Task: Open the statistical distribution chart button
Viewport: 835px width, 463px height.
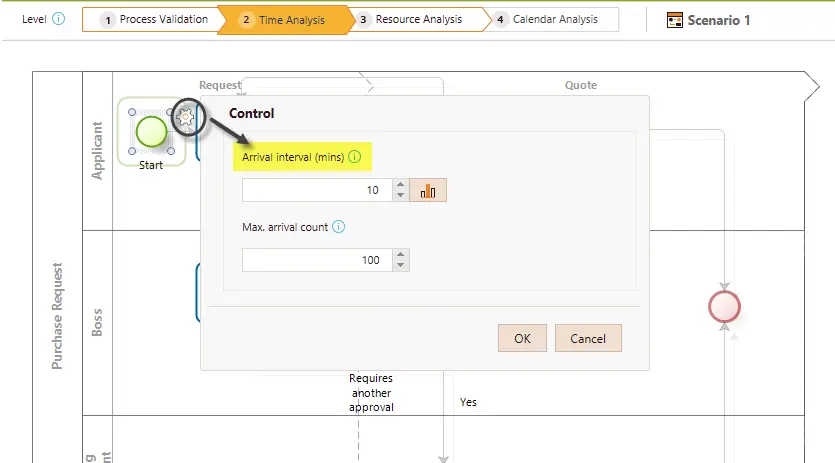Action: click(428, 190)
